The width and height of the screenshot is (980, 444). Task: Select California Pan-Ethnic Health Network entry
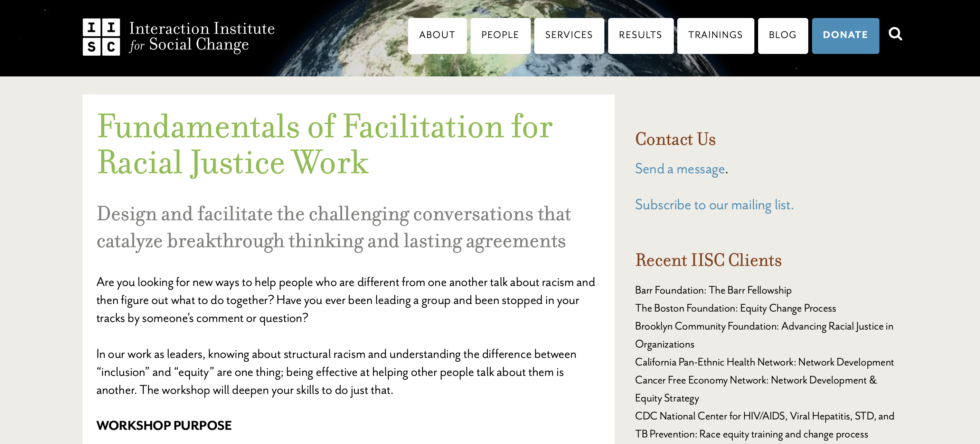coord(764,362)
